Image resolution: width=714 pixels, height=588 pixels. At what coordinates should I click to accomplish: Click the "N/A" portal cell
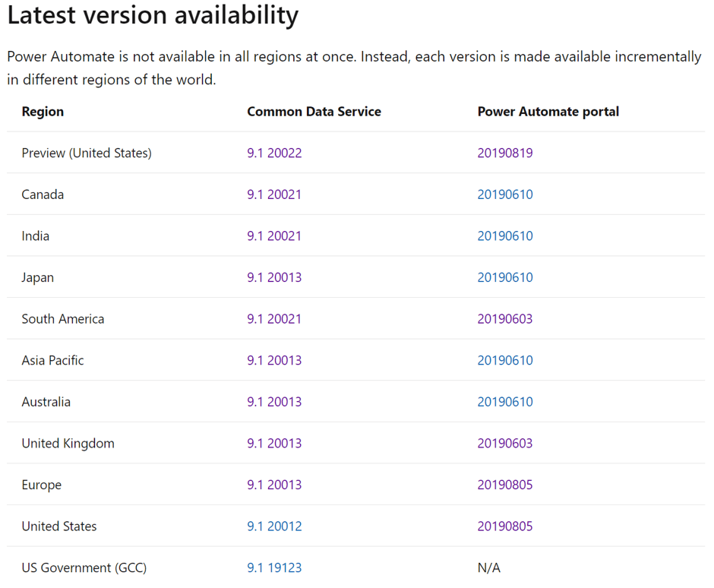pyautogui.click(x=489, y=567)
